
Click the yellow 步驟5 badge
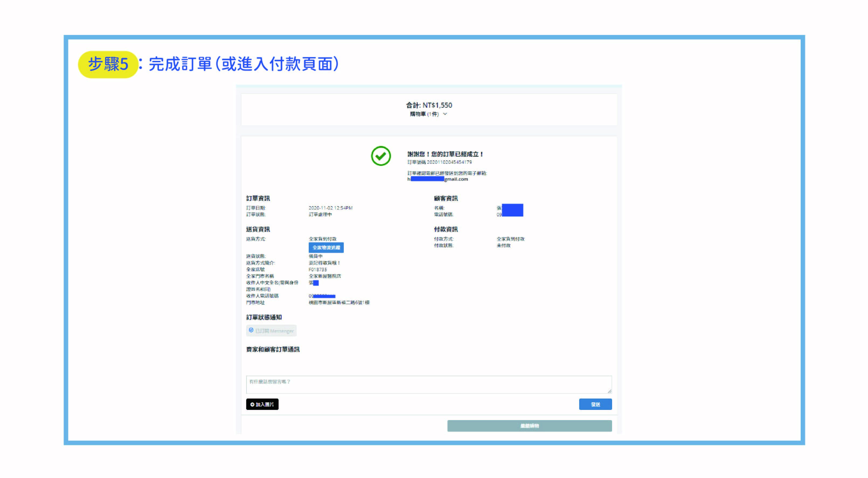coord(108,64)
